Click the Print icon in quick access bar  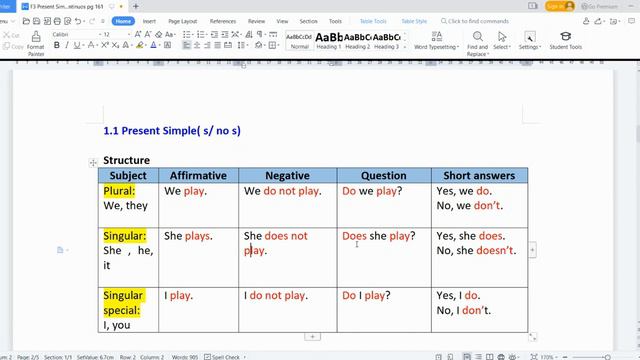tap(57, 21)
